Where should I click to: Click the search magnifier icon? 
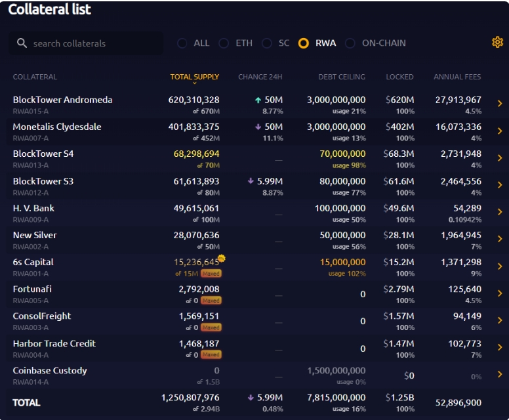[x=22, y=43]
